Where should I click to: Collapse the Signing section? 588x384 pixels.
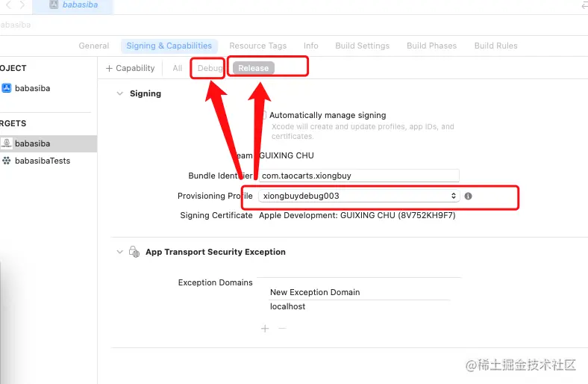coord(119,93)
